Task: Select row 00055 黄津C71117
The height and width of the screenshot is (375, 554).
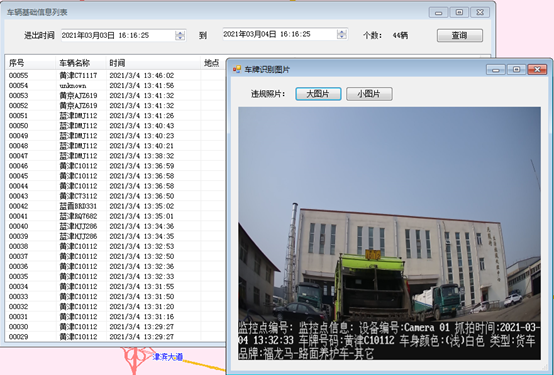Action: coord(116,75)
